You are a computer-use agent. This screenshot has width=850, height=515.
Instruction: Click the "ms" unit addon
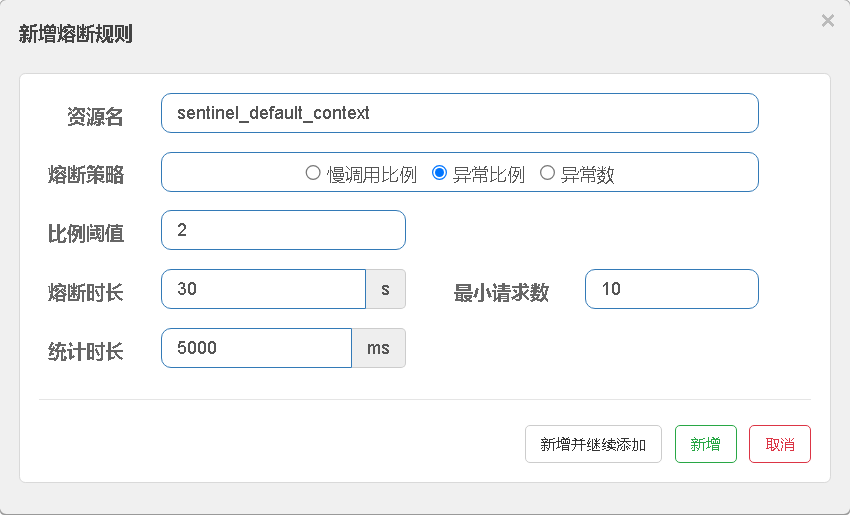tap(378, 348)
